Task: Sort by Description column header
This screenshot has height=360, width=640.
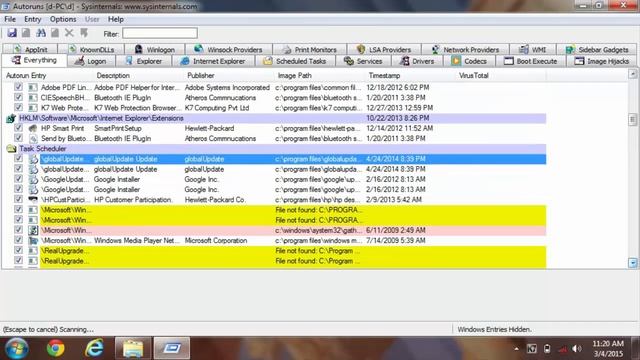Action: 139,76
